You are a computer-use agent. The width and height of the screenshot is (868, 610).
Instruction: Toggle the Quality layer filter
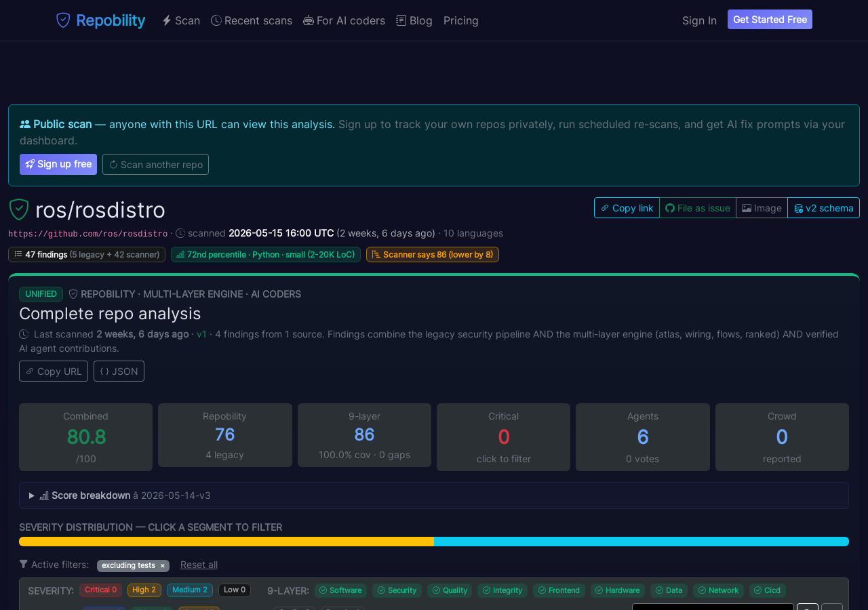[450, 590]
